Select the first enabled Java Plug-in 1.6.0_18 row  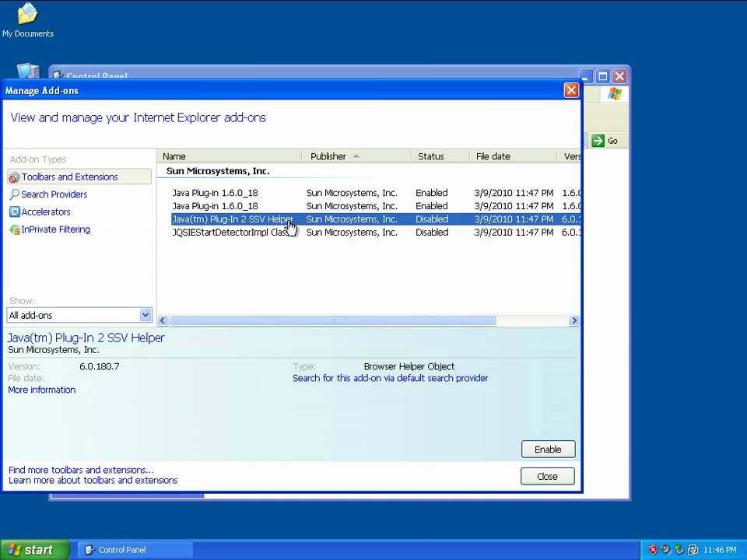point(375,193)
